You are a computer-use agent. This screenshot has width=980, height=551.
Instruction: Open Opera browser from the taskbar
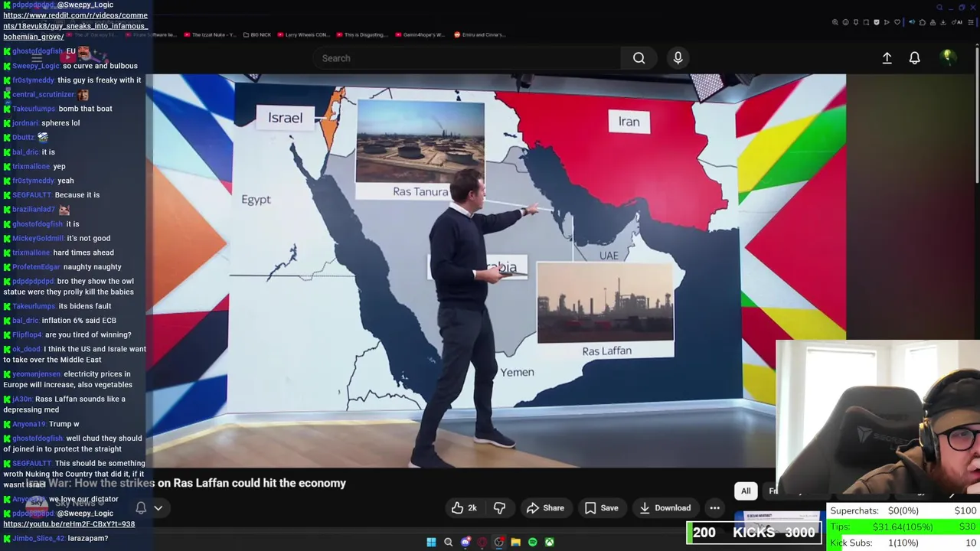click(x=482, y=542)
